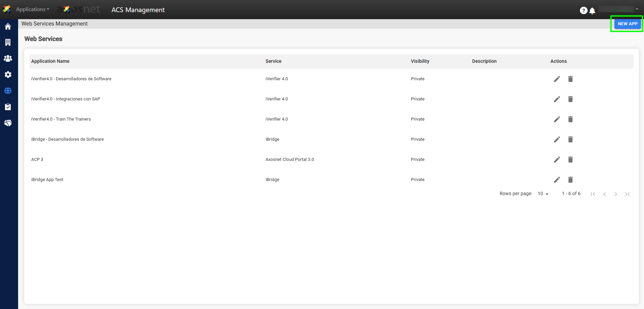The image size is (644, 309).
Task: Click the building organizations sidebar icon
Action: (8, 42)
